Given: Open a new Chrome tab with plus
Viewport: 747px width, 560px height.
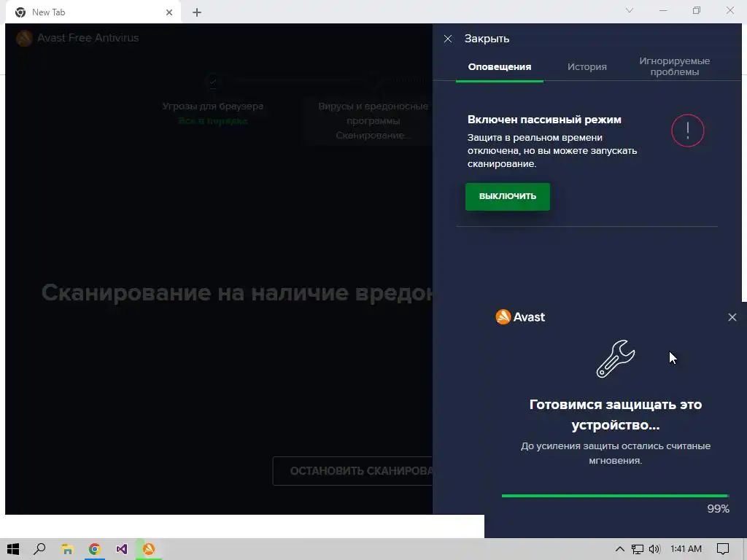Looking at the screenshot, I should (x=197, y=12).
